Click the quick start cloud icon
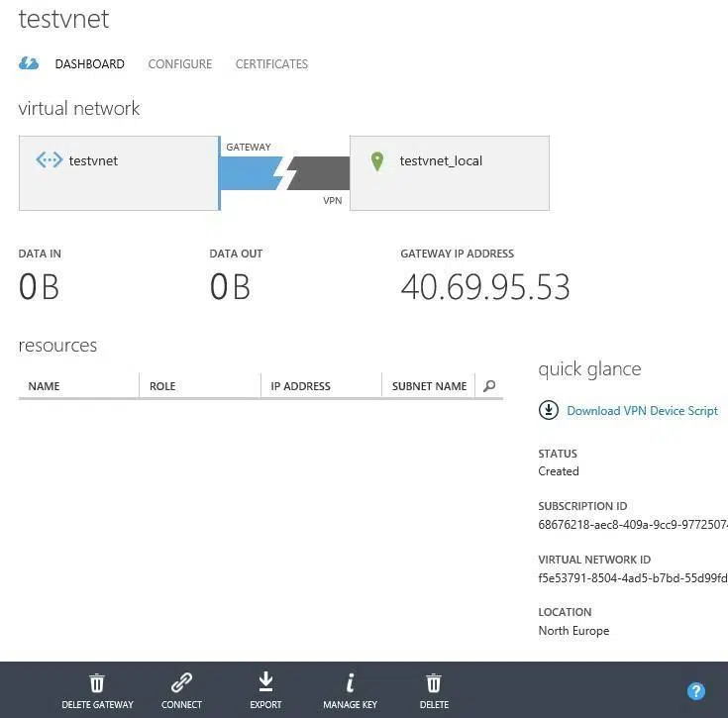The image size is (728, 718). coord(29,64)
